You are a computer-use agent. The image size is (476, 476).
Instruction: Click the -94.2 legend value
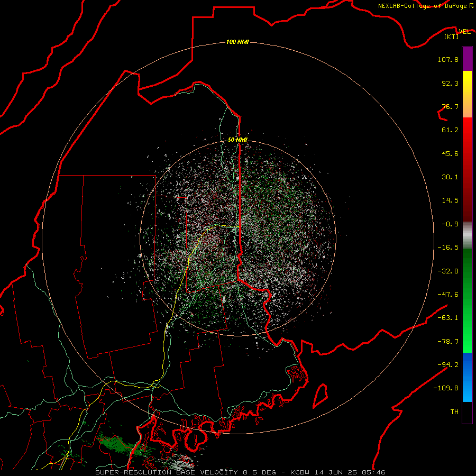click(448, 364)
